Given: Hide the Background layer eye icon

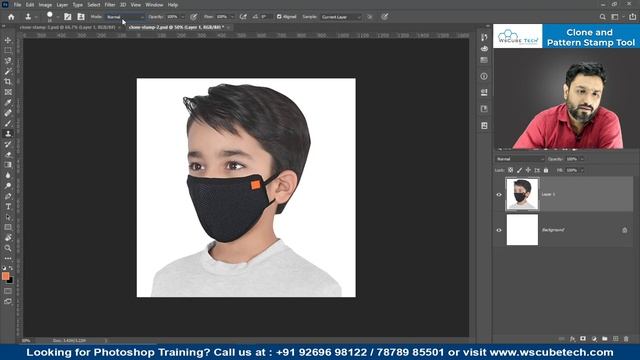Looking at the screenshot, I should pyautogui.click(x=499, y=230).
